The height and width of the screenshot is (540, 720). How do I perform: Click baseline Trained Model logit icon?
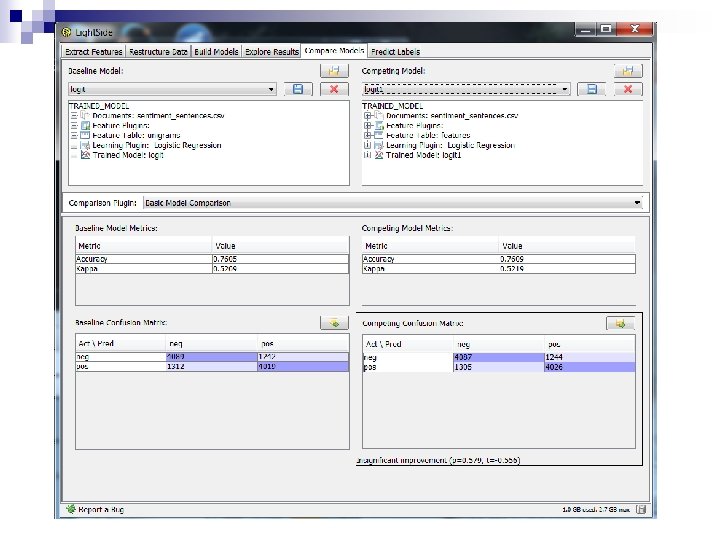[84, 155]
